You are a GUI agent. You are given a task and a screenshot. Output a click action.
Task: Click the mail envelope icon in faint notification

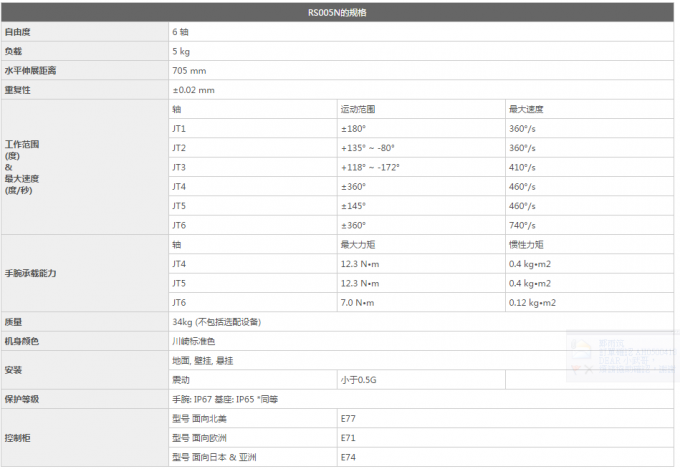click(581, 352)
